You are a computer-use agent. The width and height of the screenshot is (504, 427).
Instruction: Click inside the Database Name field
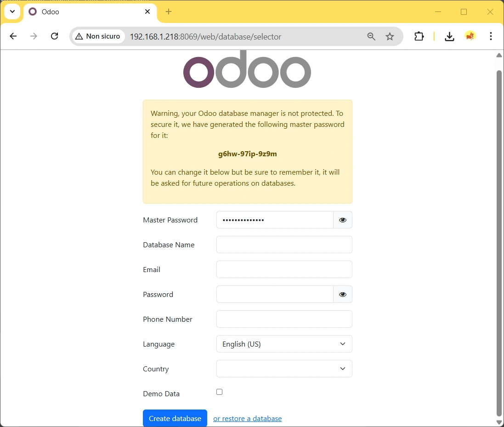tap(284, 245)
